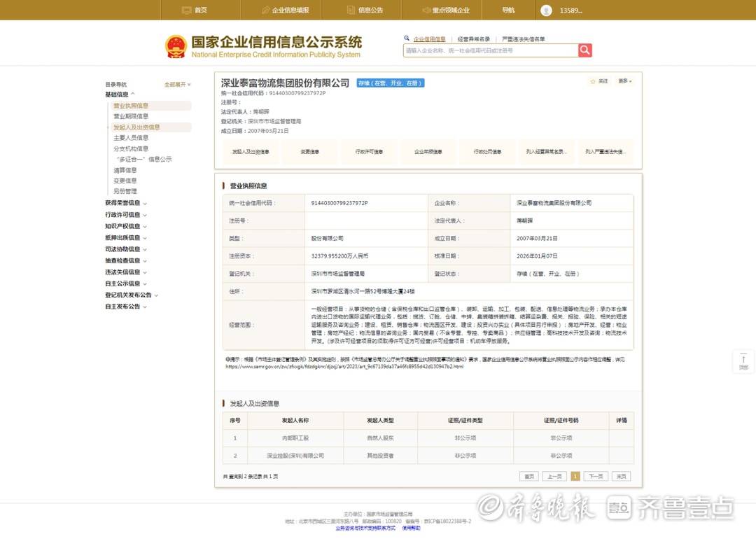Select 企业信用信息 search tab
Viewport: 756px width, 539px height.
coord(429,39)
